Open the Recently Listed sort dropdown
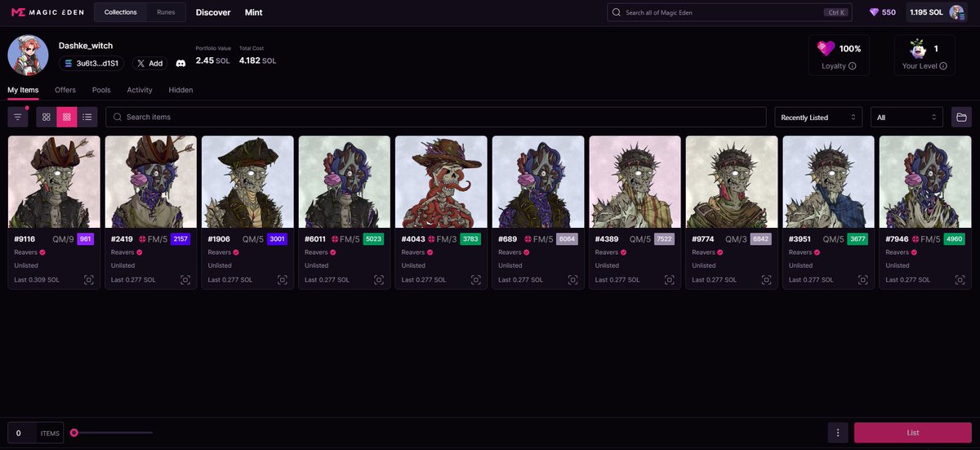 click(818, 117)
